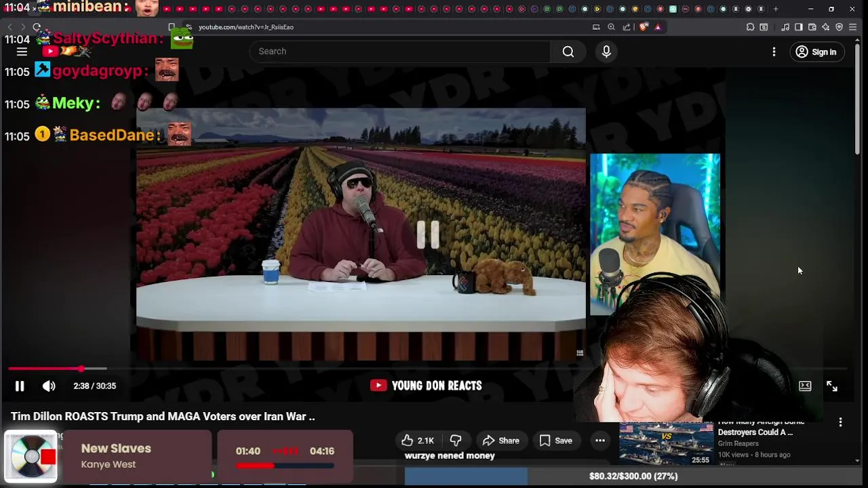Open the Grim Reapers channel link
The image size is (868, 488).
pos(738,443)
